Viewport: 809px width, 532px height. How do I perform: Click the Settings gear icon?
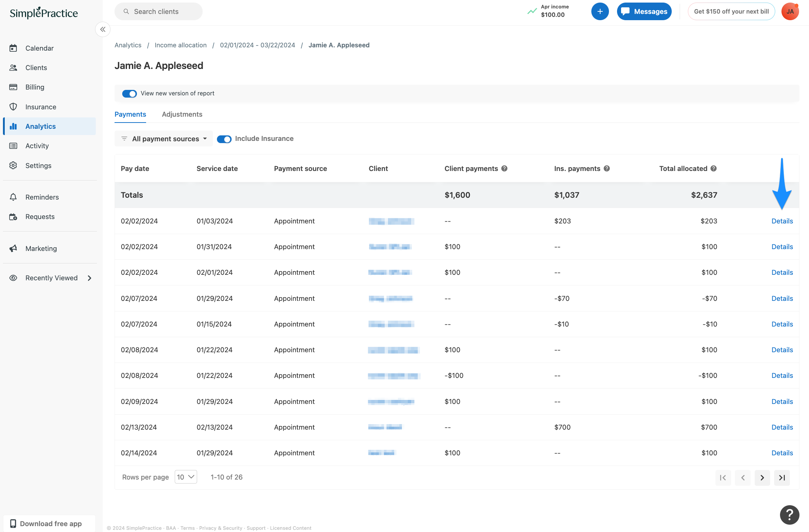click(13, 165)
